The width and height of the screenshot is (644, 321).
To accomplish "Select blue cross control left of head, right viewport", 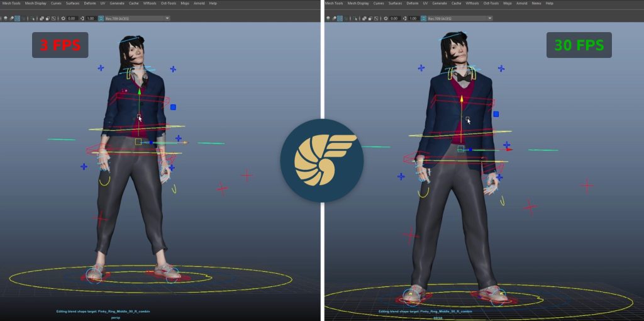I will [421, 68].
